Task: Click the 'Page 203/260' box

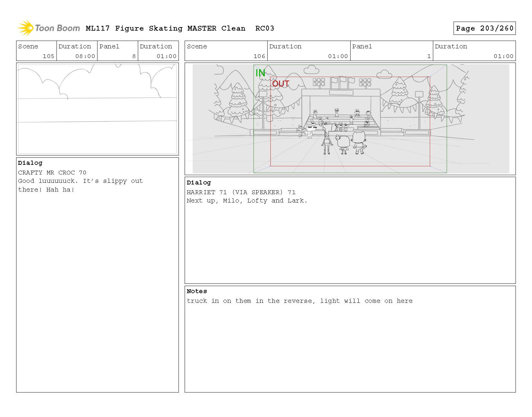Action: pos(484,28)
